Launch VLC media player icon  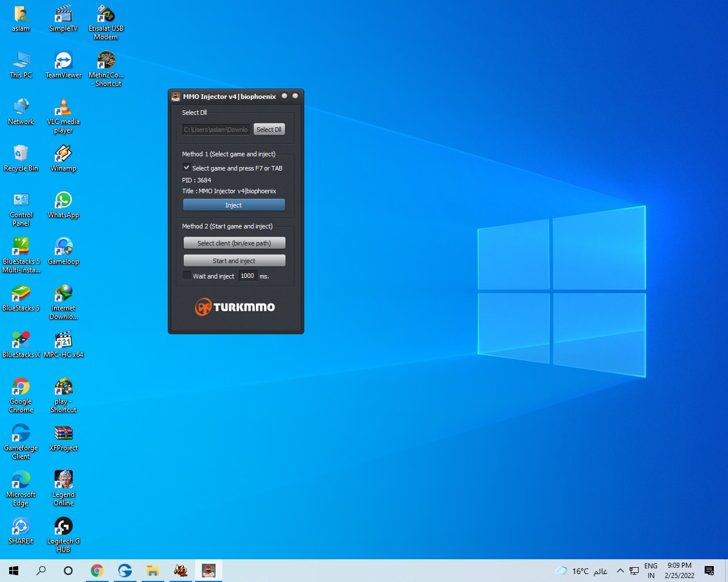pyautogui.click(x=63, y=116)
